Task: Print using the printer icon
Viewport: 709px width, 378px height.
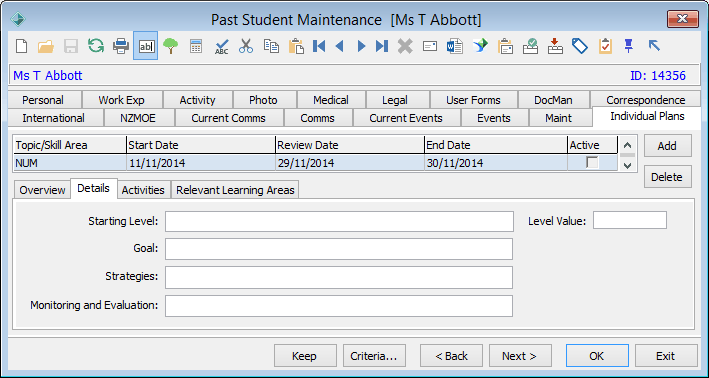Action: (121, 46)
